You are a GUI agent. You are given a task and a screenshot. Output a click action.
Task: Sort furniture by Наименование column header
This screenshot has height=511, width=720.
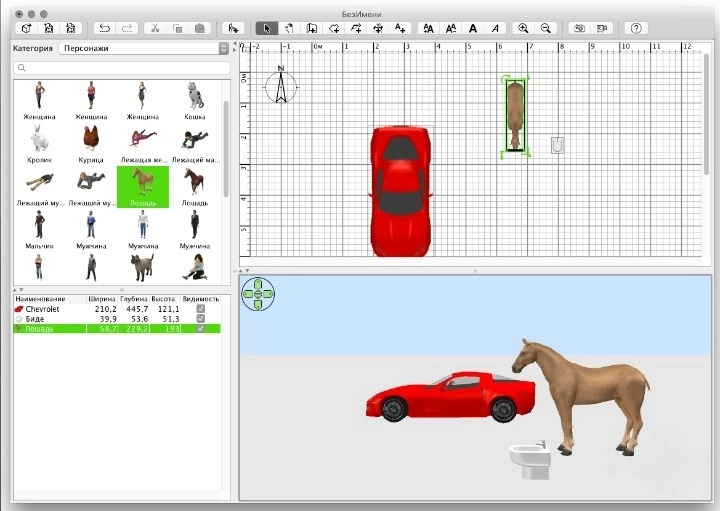(x=40, y=299)
